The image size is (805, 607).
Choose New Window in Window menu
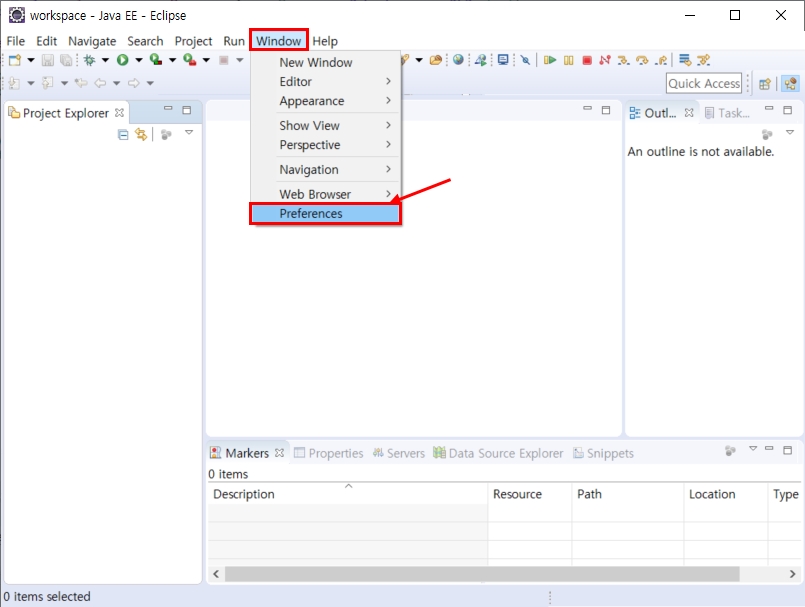click(325, 62)
